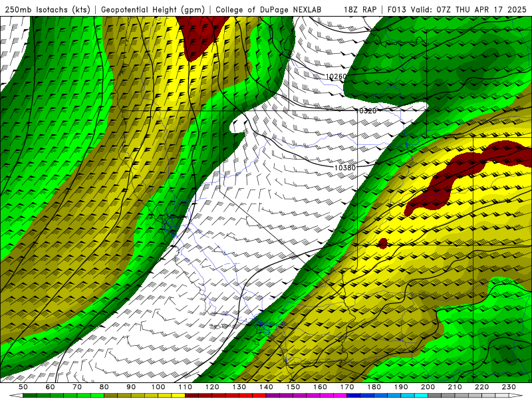Screen dimensions: 532x399
Task: Click the 230 value on the color scale
Action: 509,387
